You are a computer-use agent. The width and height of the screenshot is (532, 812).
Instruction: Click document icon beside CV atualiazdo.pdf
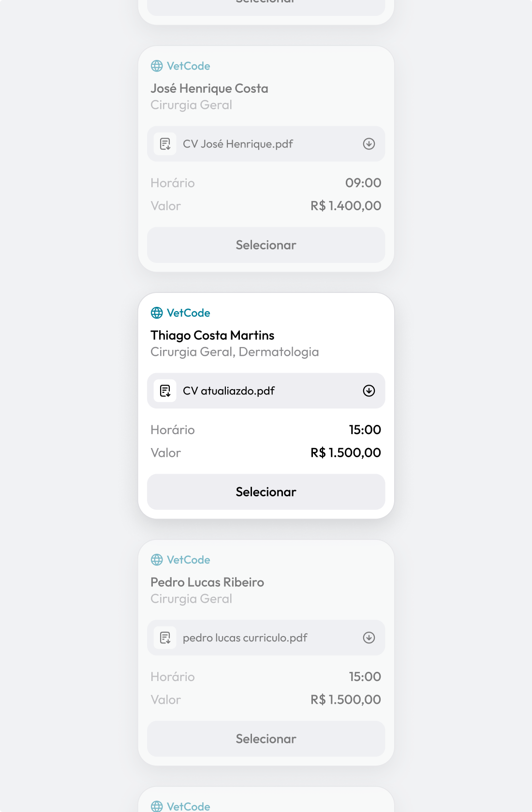(x=165, y=391)
